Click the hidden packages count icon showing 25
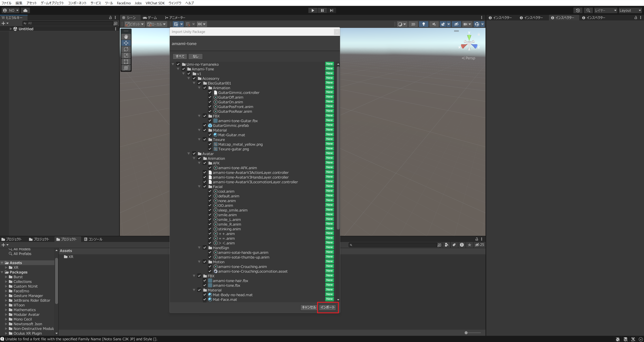 (479, 245)
